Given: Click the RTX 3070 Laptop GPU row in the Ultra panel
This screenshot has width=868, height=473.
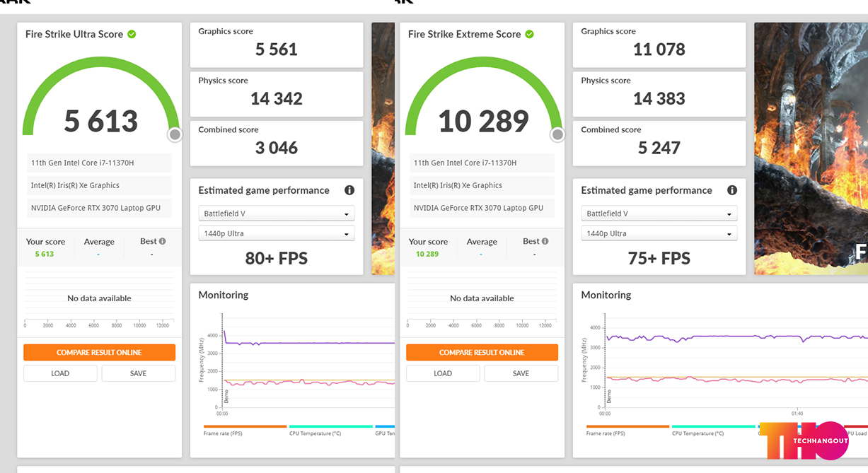Looking at the screenshot, I should click(99, 208).
